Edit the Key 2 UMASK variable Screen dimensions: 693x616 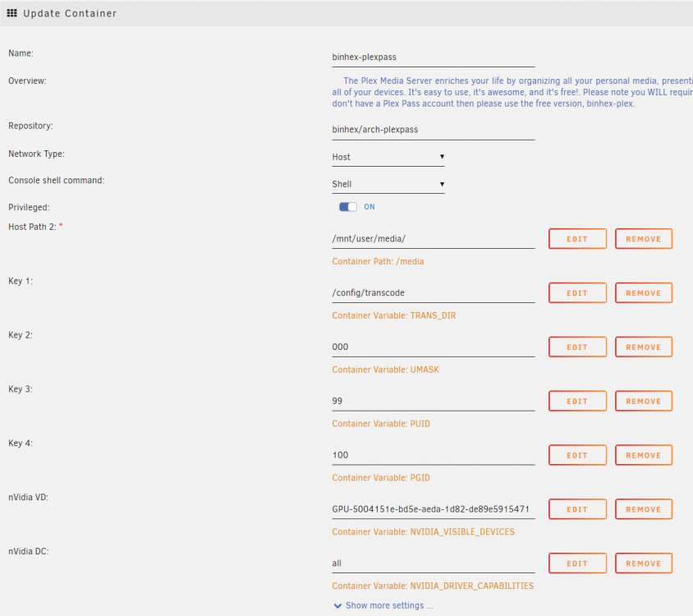[x=577, y=347]
